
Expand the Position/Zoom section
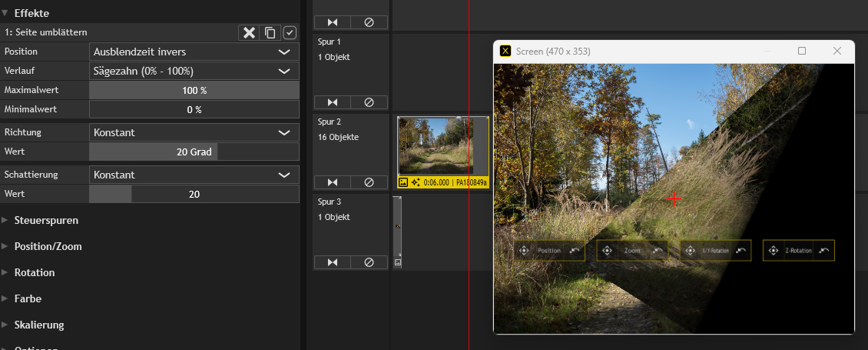(x=5, y=246)
